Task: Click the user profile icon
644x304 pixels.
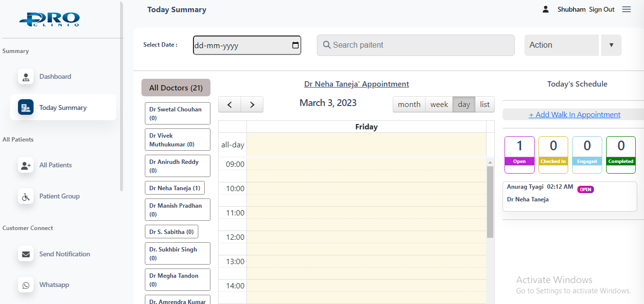Action: [x=545, y=9]
